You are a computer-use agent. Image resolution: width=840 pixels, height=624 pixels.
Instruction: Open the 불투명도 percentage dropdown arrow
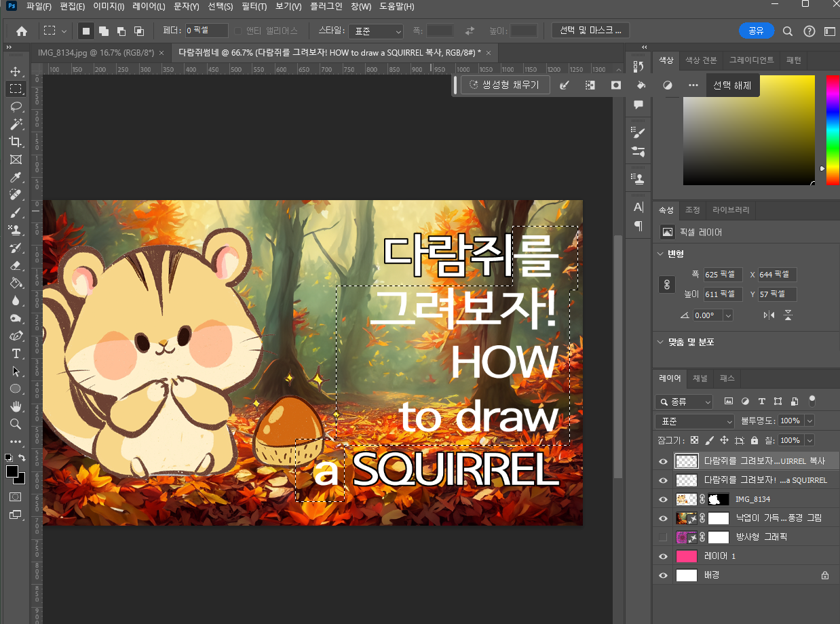coord(809,421)
